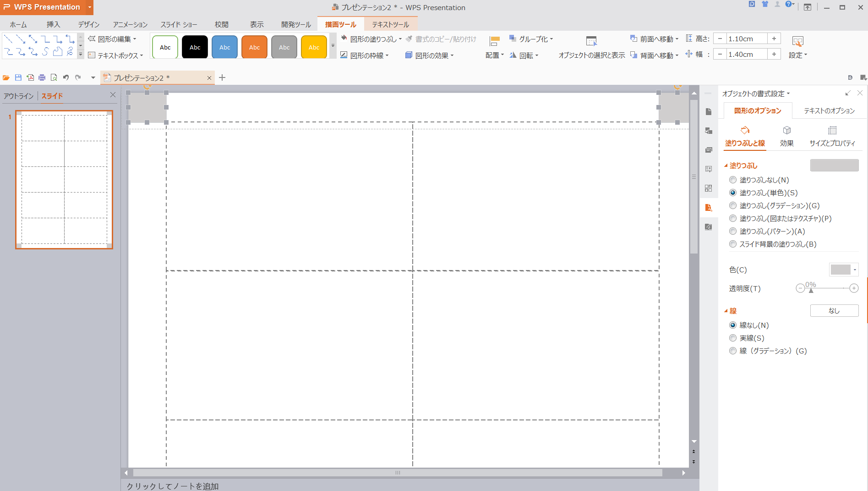Expand the 図形の効果 dropdown

[452, 55]
